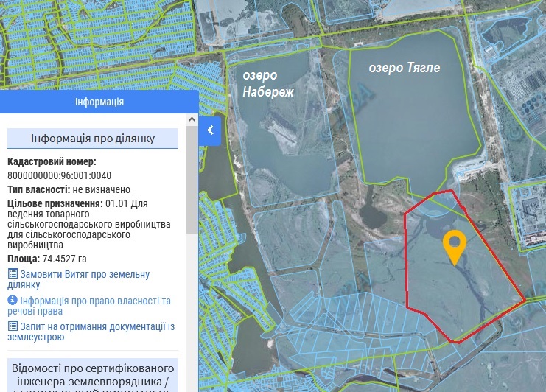Click info circle icon beside право власності
The height and width of the screenshot is (392, 546).
[x=13, y=301]
